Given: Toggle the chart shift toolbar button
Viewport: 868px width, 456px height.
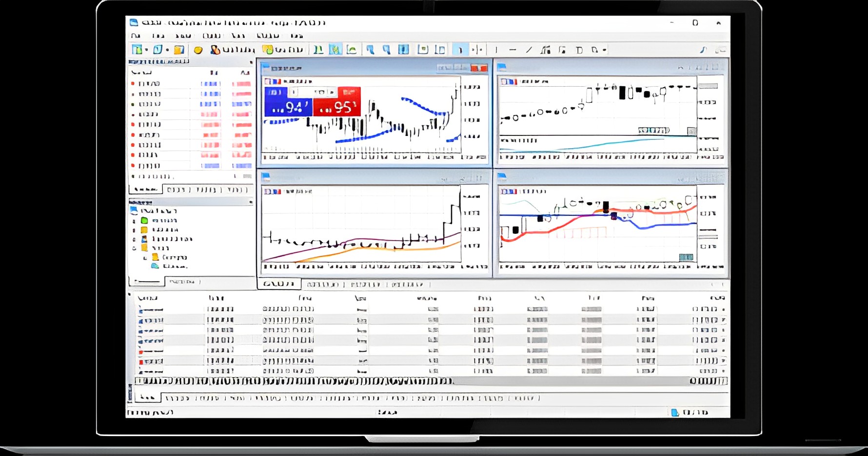Looking at the screenshot, I should coord(440,50).
